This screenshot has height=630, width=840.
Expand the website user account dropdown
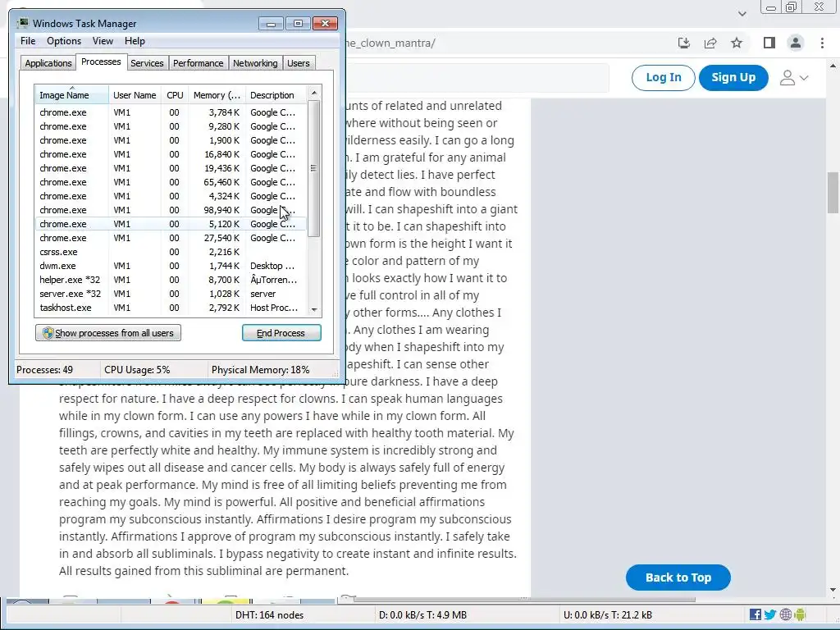(794, 78)
